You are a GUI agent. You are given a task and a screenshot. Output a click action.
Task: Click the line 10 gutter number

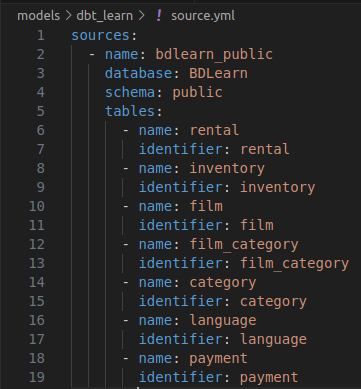(x=37, y=206)
